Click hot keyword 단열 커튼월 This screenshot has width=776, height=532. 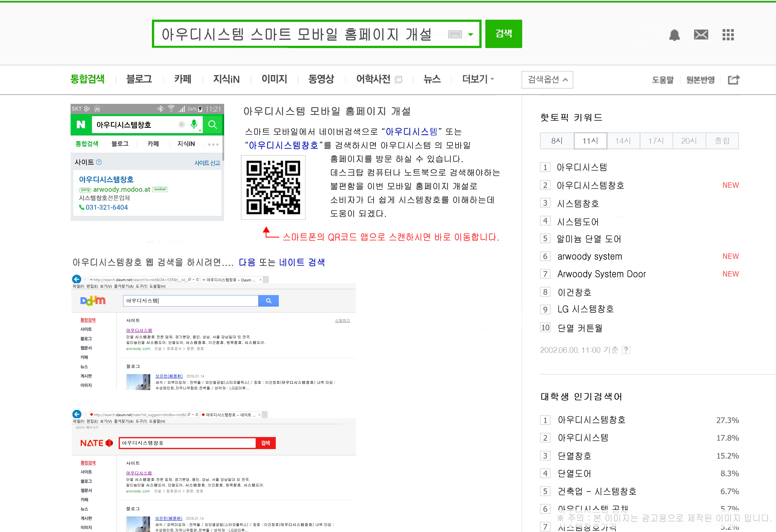pos(580,328)
